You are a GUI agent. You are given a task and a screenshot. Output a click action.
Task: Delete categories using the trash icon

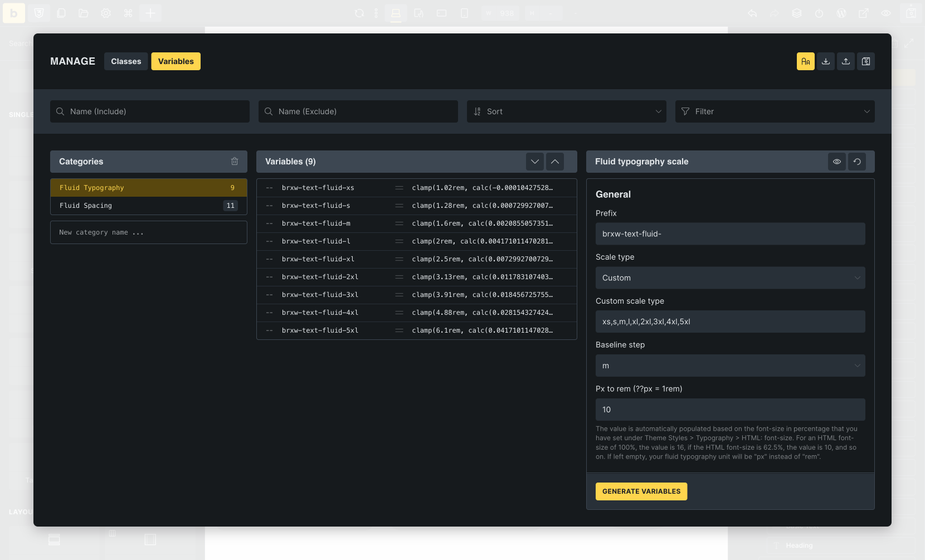[235, 162]
